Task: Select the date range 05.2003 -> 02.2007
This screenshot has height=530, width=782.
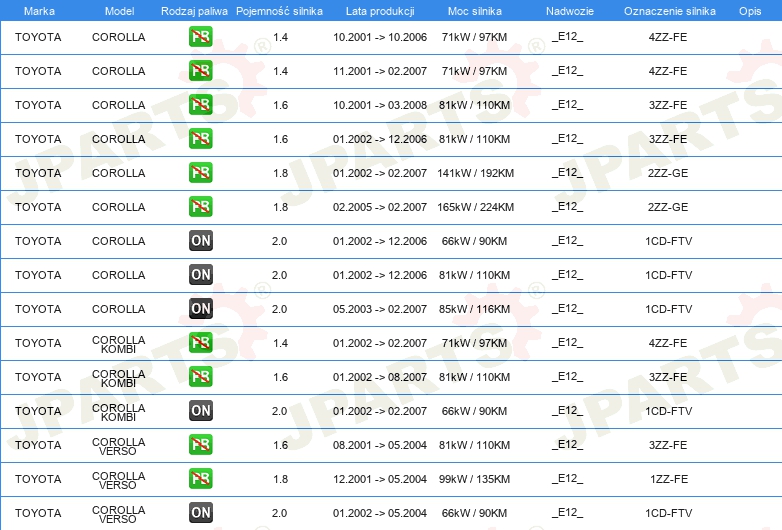Action: (380, 309)
